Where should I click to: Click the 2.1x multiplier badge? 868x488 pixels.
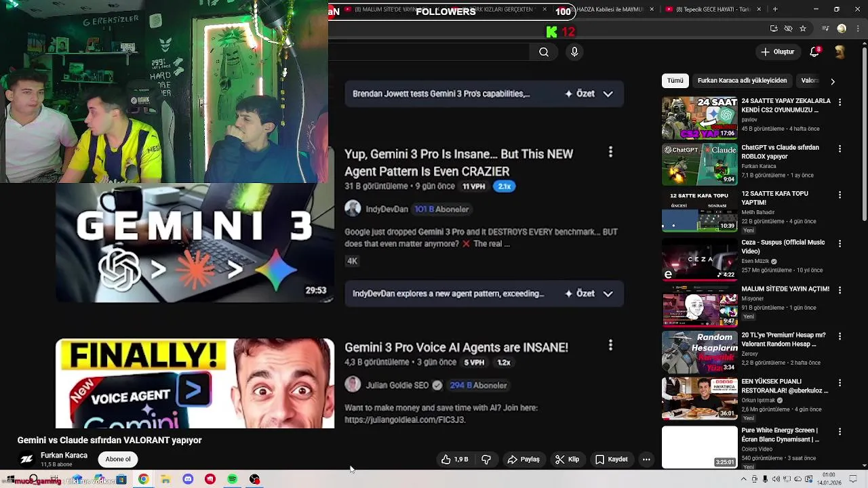click(505, 186)
